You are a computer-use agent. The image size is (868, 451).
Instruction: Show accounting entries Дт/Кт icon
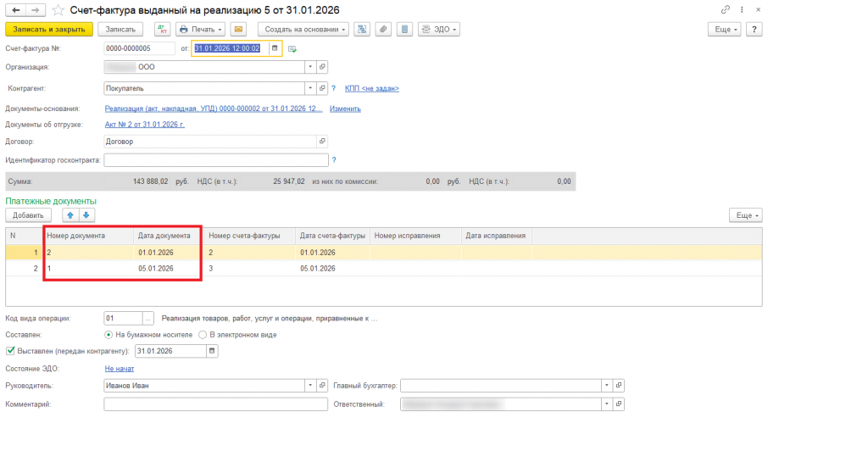pos(162,30)
